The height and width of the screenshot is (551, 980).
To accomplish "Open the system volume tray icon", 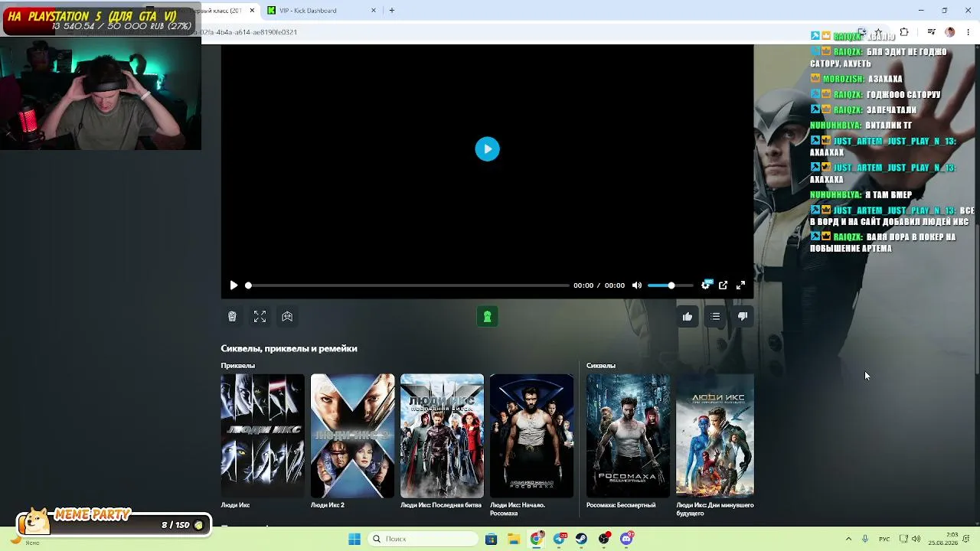I will 916,539.
